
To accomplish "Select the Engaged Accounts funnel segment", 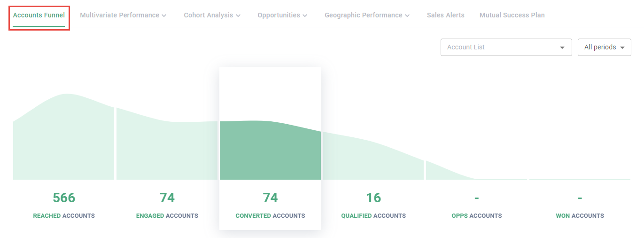I will (167, 151).
